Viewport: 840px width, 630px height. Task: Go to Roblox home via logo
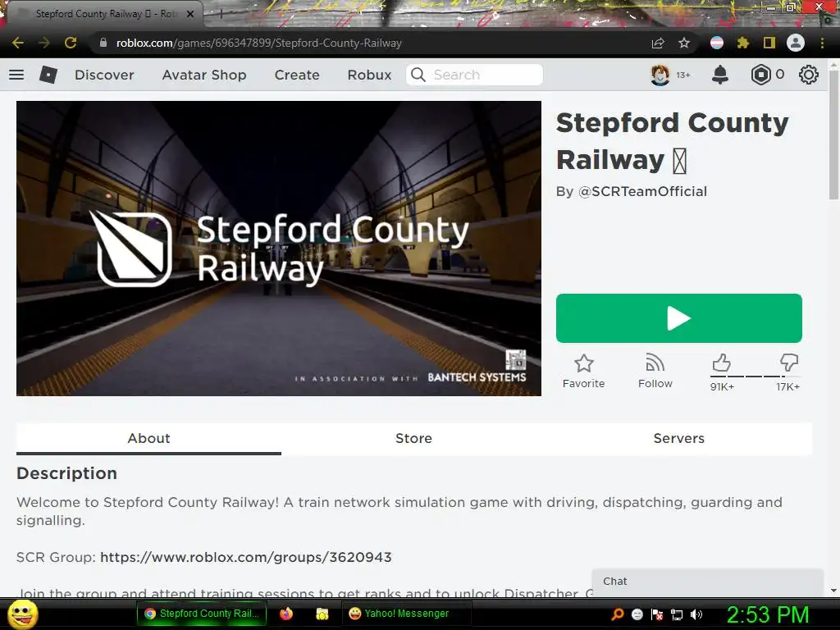(48, 75)
